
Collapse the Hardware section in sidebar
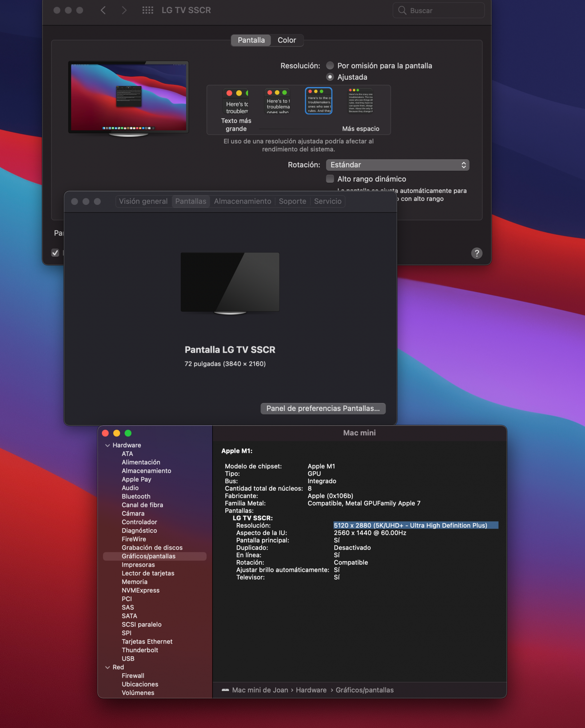tap(108, 445)
